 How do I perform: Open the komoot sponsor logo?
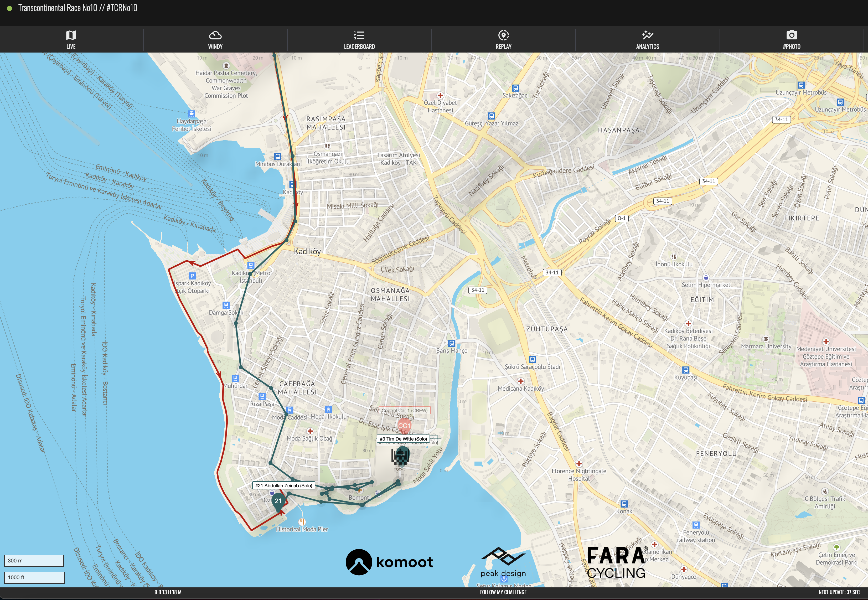(x=389, y=562)
